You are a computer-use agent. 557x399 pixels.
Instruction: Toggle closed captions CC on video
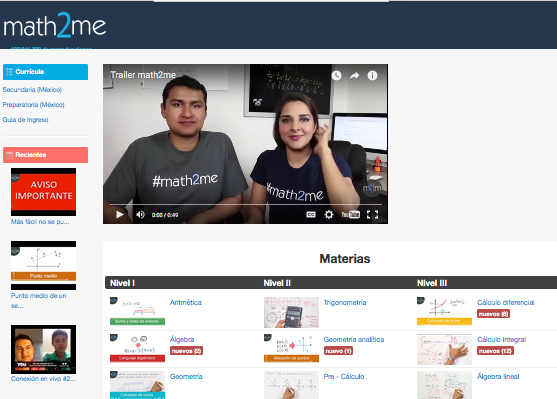click(311, 215)
